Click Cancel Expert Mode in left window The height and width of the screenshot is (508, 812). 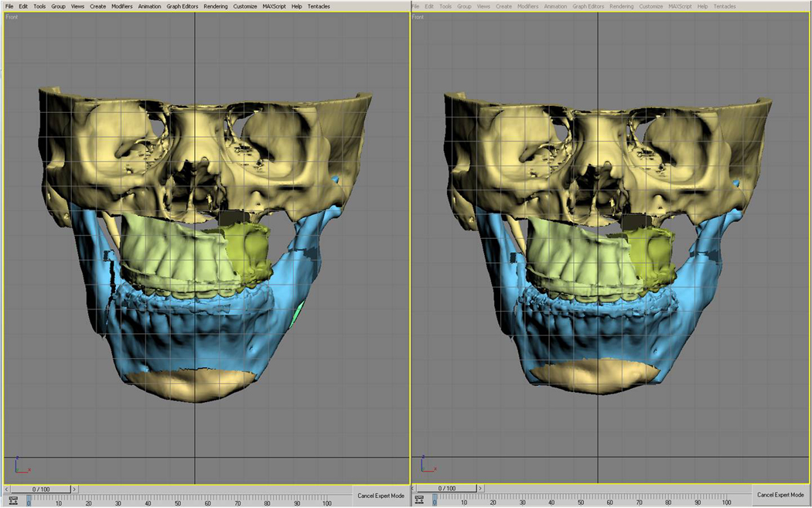tap(380, 496)
